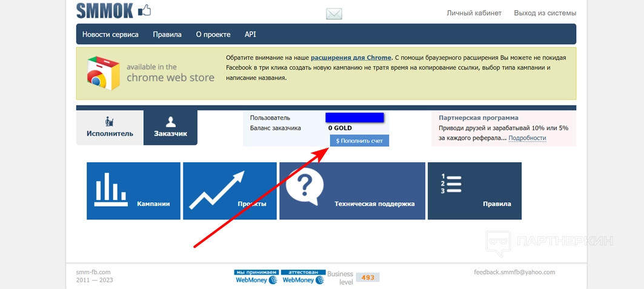Switch to the Заказчик tab
The height and width of the screenshot is (289, 644).
point(170,128)
